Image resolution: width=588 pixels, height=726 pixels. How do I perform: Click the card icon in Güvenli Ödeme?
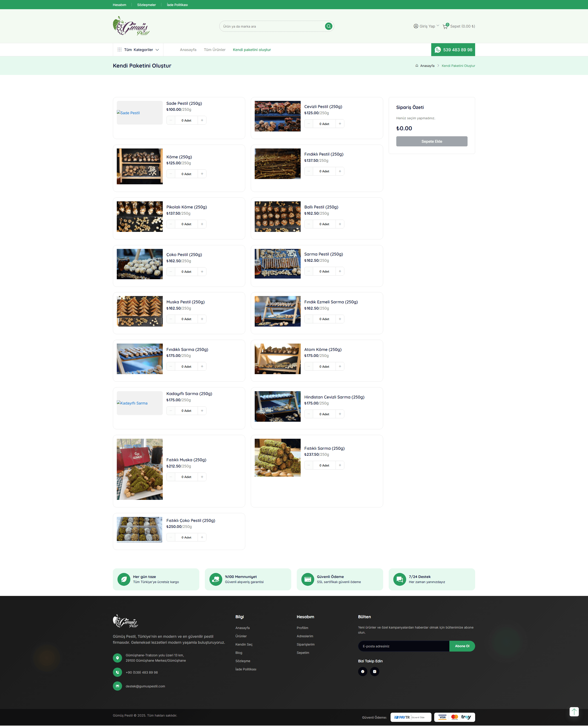308,579
